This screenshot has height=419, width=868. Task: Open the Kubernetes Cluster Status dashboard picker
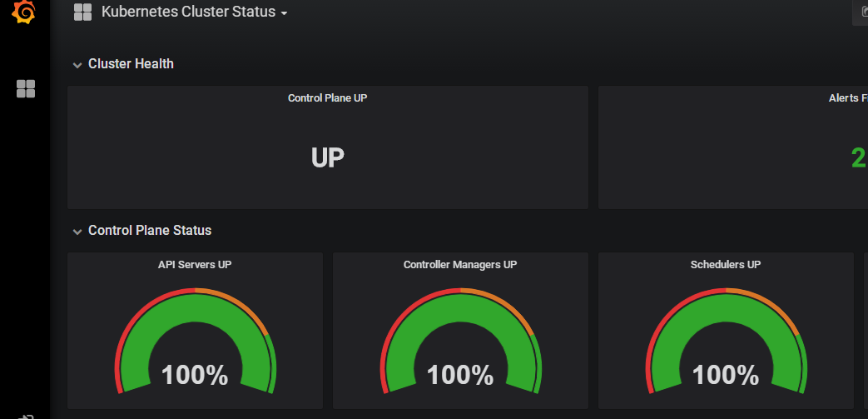click(x=194, y=12)
